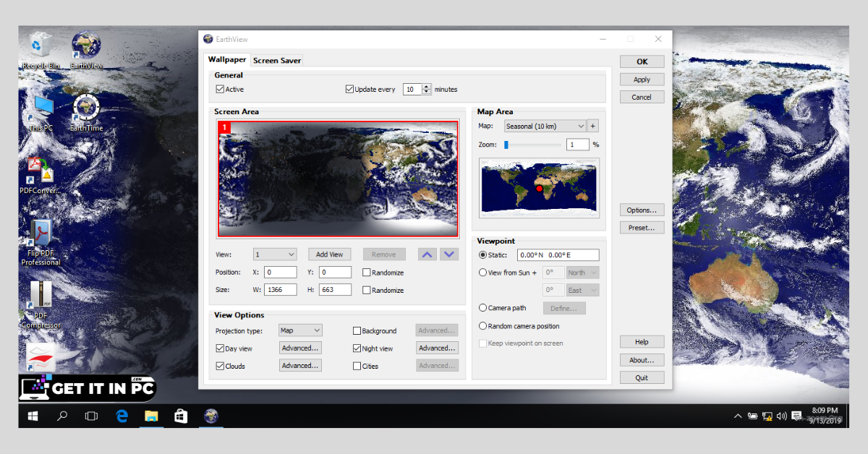Open Night view Advanced settings

(x=438, y=348)
